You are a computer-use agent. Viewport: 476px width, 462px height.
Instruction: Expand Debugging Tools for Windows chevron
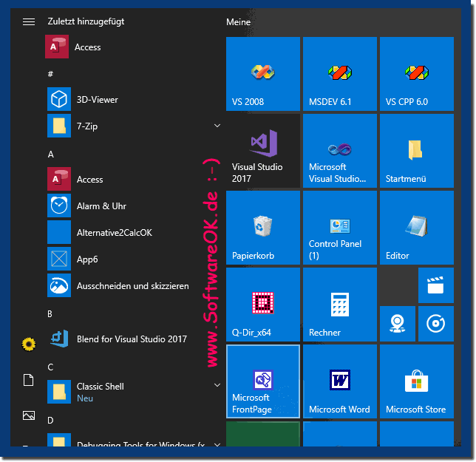(217, 445)
